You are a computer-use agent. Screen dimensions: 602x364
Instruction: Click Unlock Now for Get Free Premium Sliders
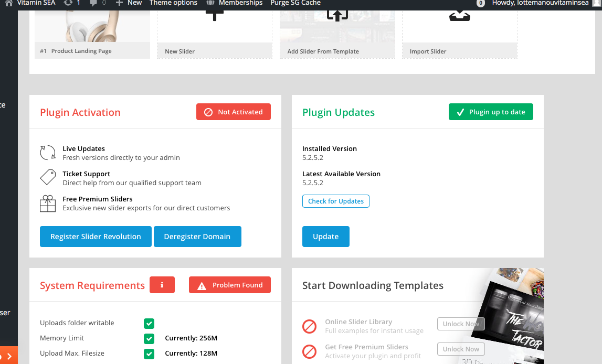[461, 349]
